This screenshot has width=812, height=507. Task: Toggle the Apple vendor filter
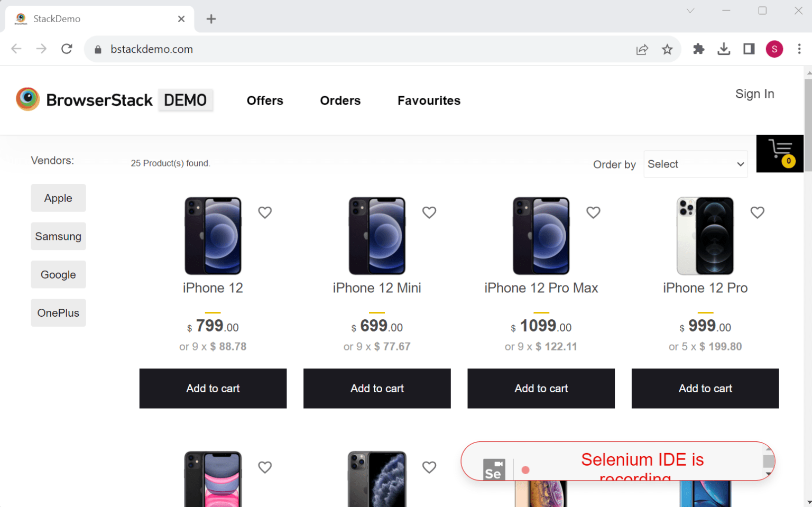(58, 198)
